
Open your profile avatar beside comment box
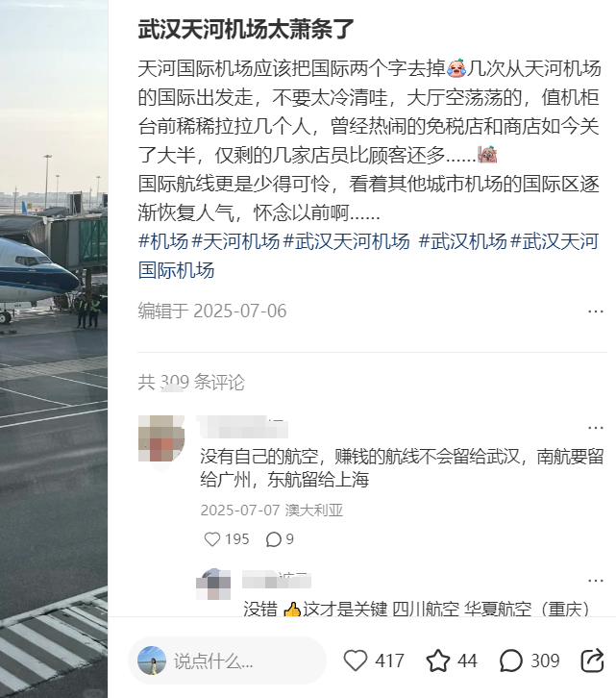click(152, 661)
